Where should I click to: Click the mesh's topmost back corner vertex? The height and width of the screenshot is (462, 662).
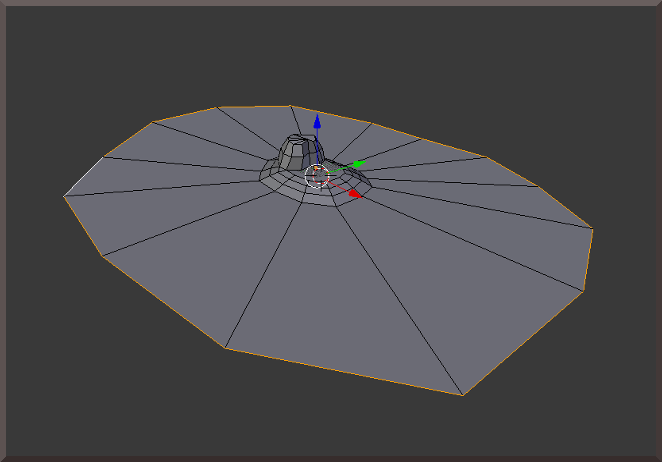292,103
